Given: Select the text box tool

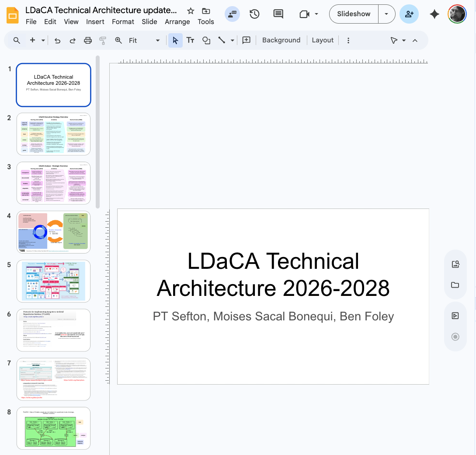Looking at the screenshot, I should coord(190,40).
